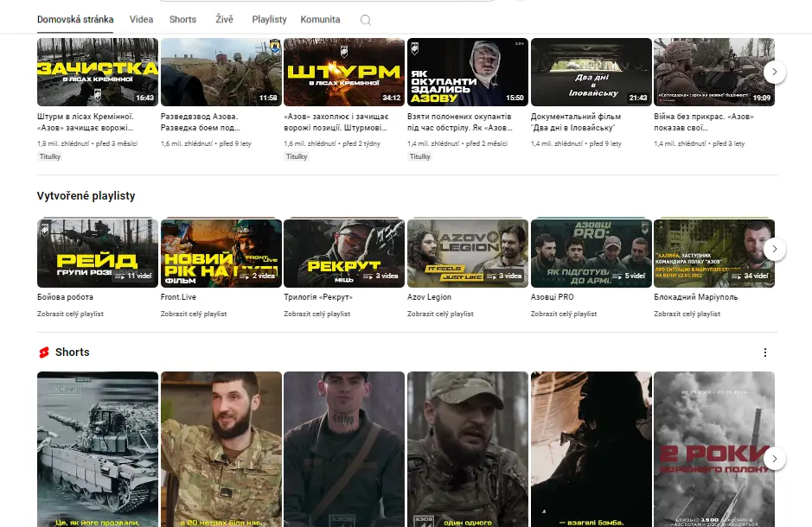Image resolution: width=812 pixels, height=527 pixels.
Task: Open the Азовці PRO playlist thumbnail
Action: [591, 253]
